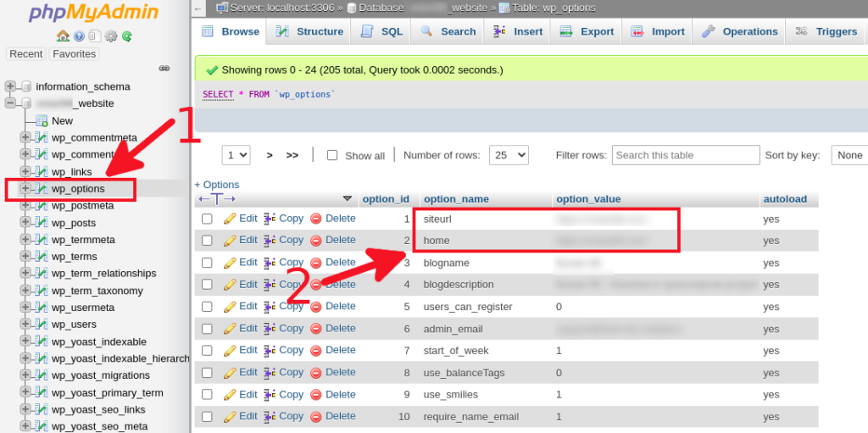Open the column options triangle in header
The width and height of the screenshot is (868, 433).
347,198
